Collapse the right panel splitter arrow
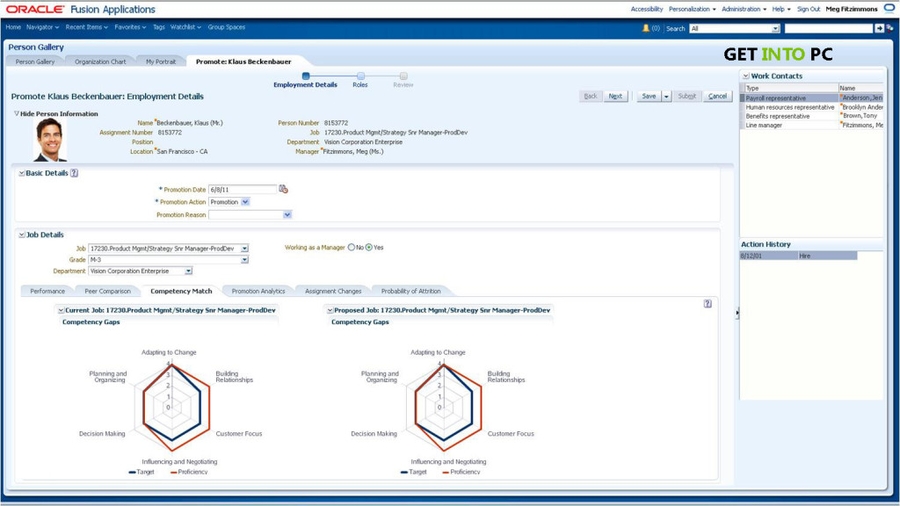Screen dimensions: 900x506 coord(737,313)
